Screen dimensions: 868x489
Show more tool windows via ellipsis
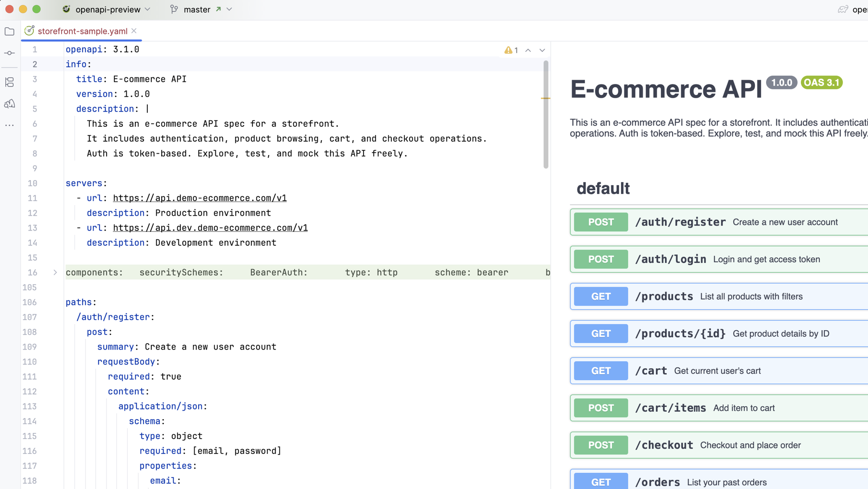click(9, 125)
